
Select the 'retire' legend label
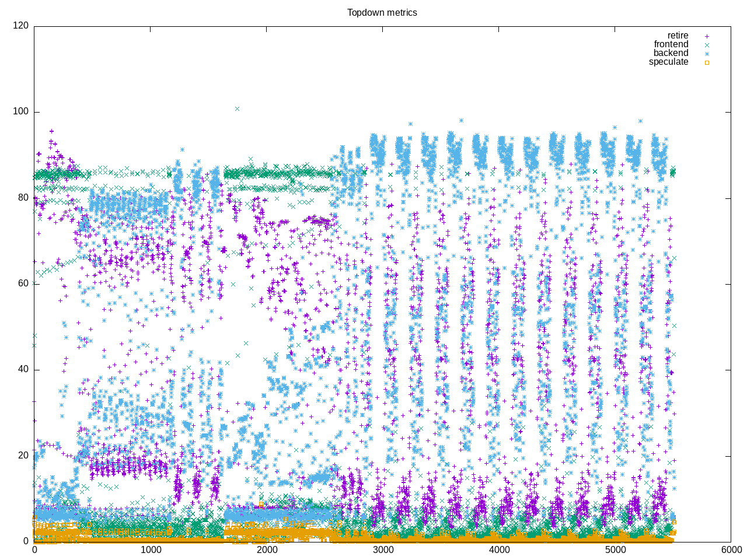678,36
